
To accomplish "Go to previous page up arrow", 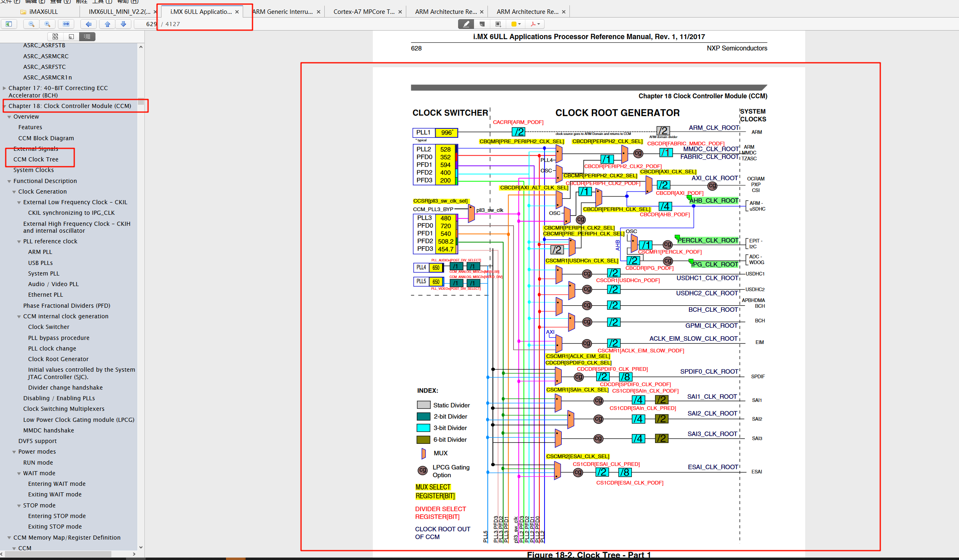I will point(107,24).
